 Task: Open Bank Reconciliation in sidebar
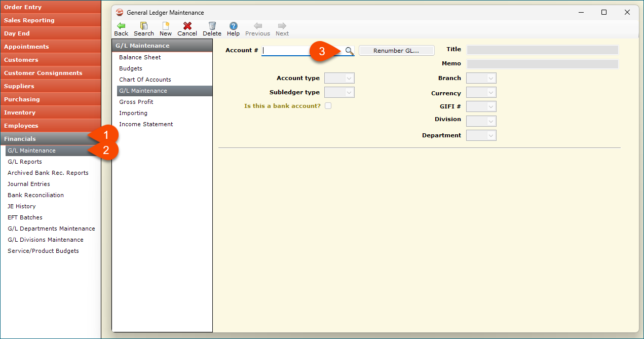pos(35,195)
